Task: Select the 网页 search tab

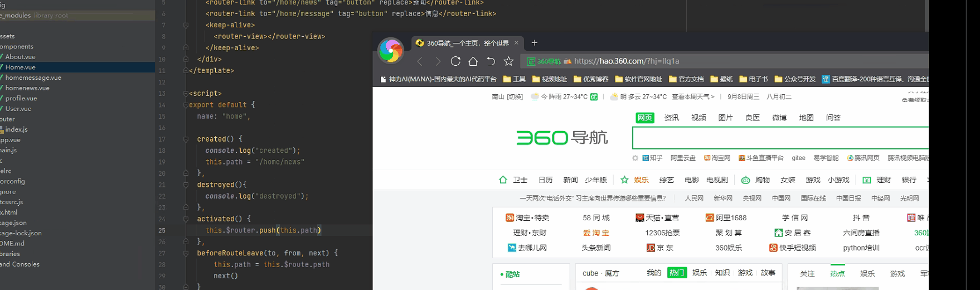Action: pyautogui.click(x=645, y=118)
